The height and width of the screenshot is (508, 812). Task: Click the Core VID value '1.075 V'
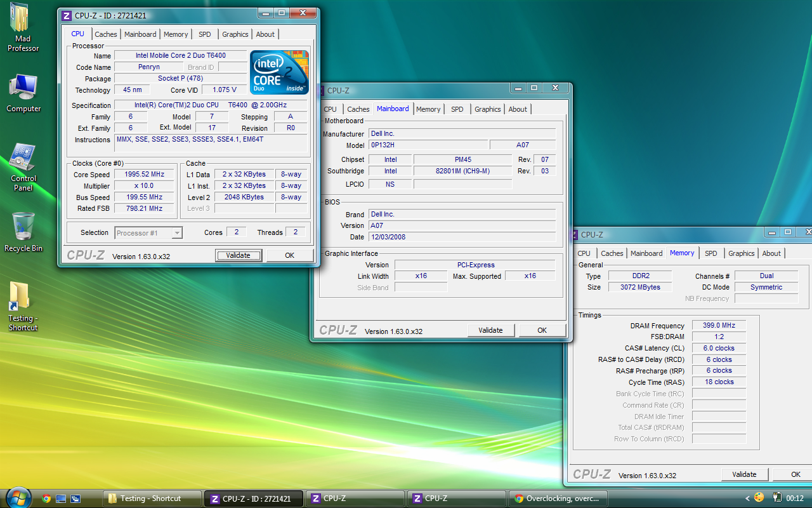click(x=225, y=90)
